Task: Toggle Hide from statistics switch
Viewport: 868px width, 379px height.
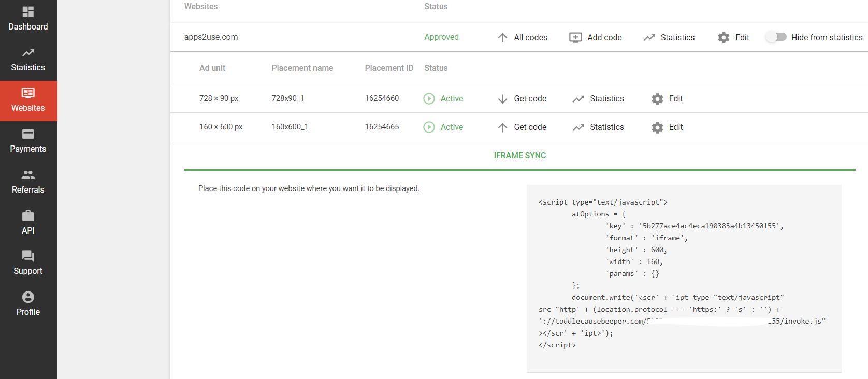Action: 776,37
